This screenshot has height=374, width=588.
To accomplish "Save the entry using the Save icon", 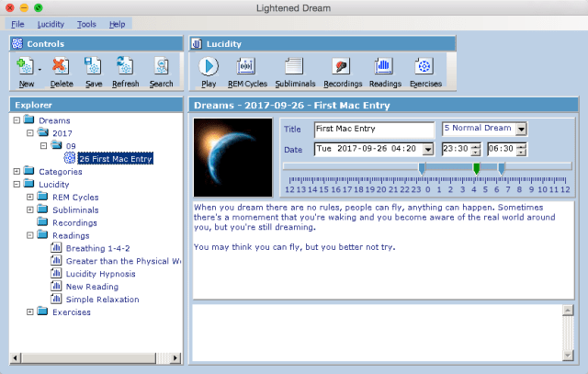I will pos(93,67).
